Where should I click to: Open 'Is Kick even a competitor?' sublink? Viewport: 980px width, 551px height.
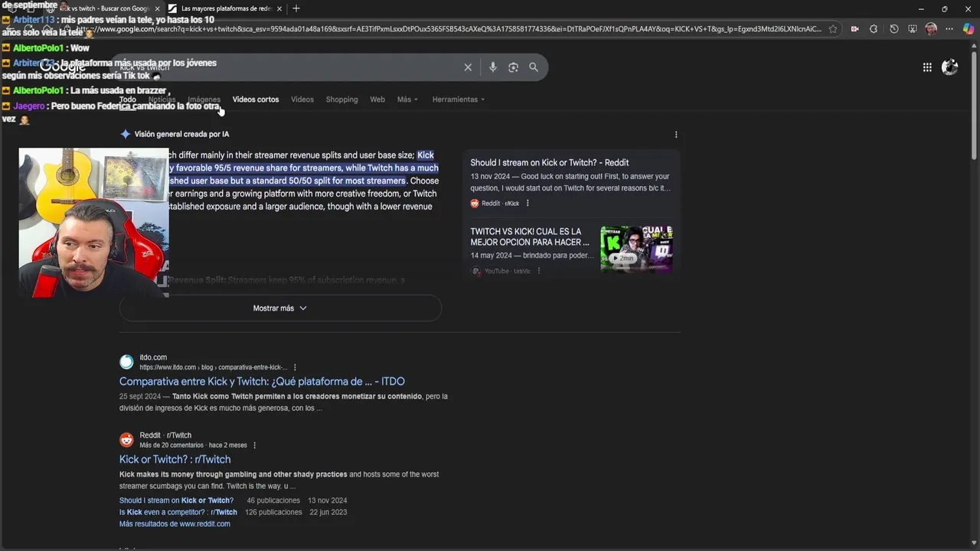(178, 512)
